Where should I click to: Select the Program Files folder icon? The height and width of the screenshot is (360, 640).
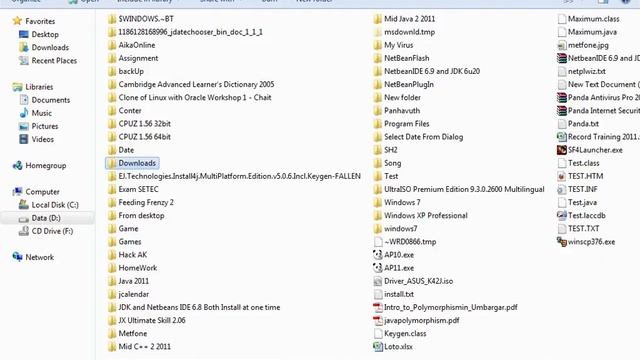coord(378,123)
